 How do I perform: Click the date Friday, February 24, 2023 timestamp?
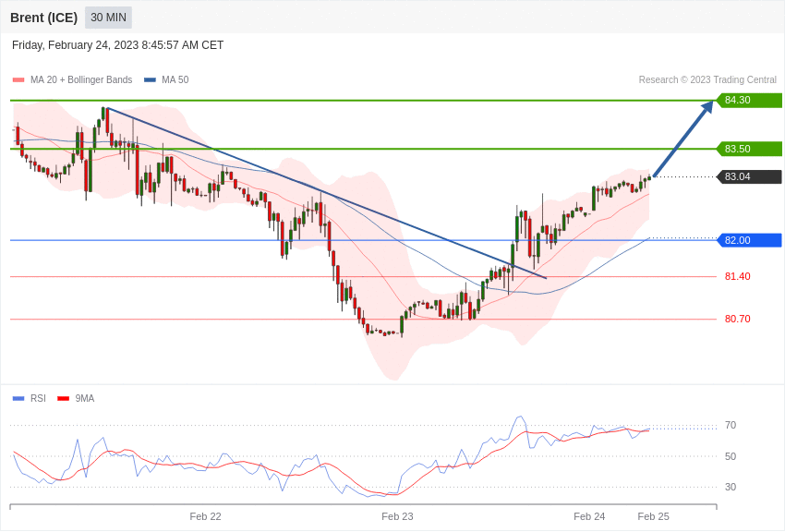(x=117, y=45)
